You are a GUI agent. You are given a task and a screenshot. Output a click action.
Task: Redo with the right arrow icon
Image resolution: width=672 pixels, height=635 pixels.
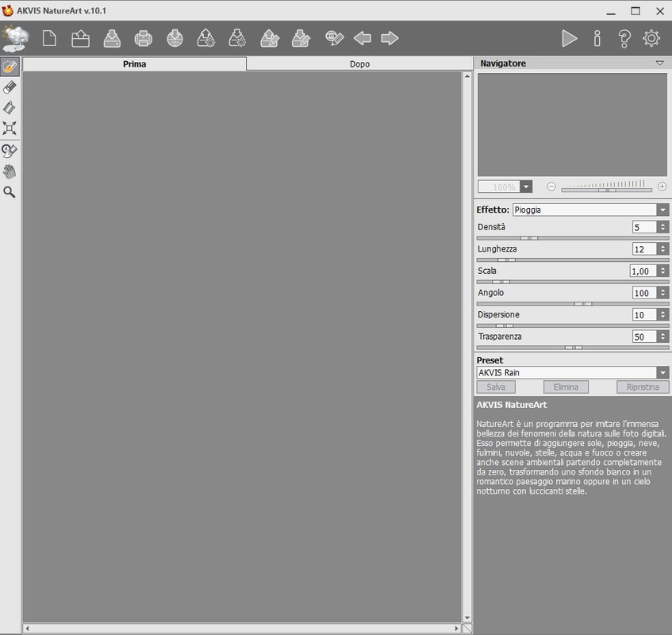click(x=390, y=38)
